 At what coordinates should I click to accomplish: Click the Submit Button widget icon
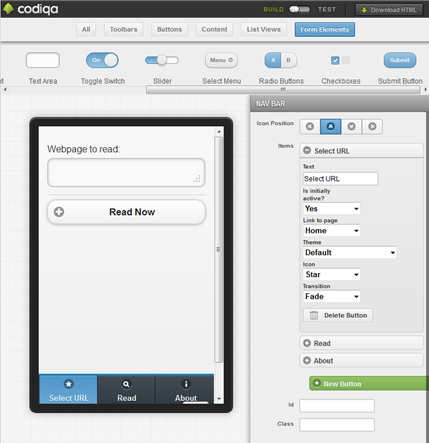point(400,60)
